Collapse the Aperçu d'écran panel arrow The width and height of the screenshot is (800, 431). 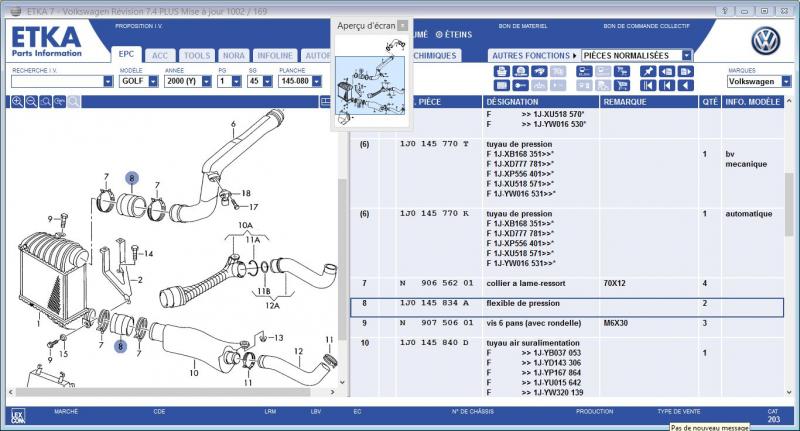tap(403, 26)
